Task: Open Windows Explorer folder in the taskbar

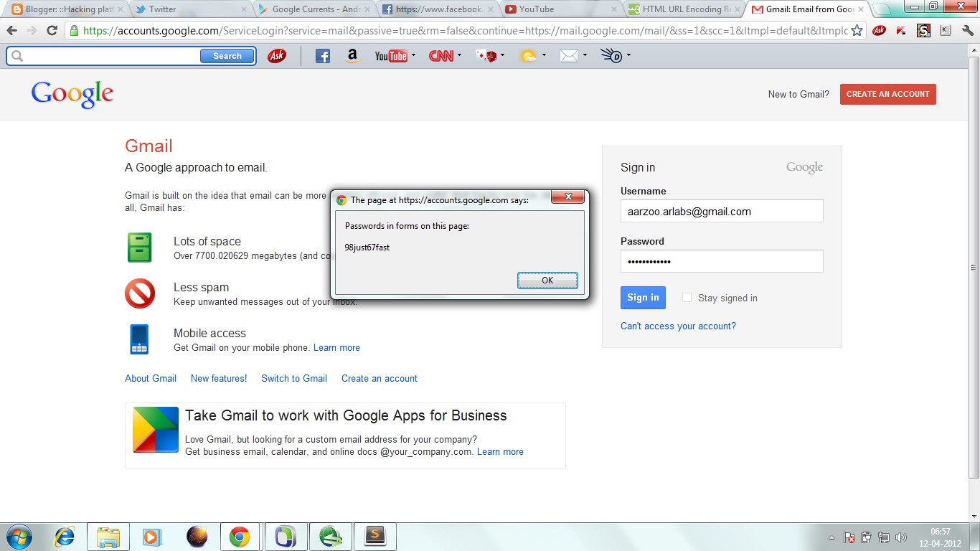Action: (108, 537)
